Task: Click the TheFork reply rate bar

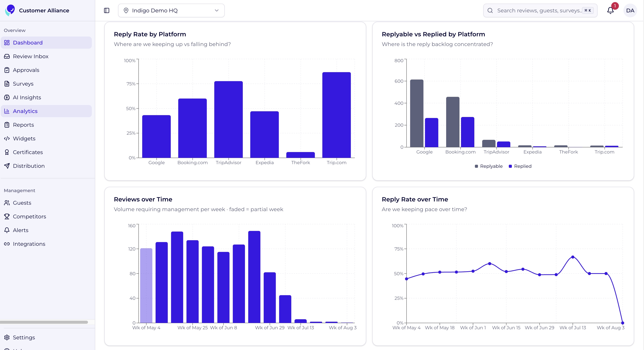Action: tap(300, 155)
